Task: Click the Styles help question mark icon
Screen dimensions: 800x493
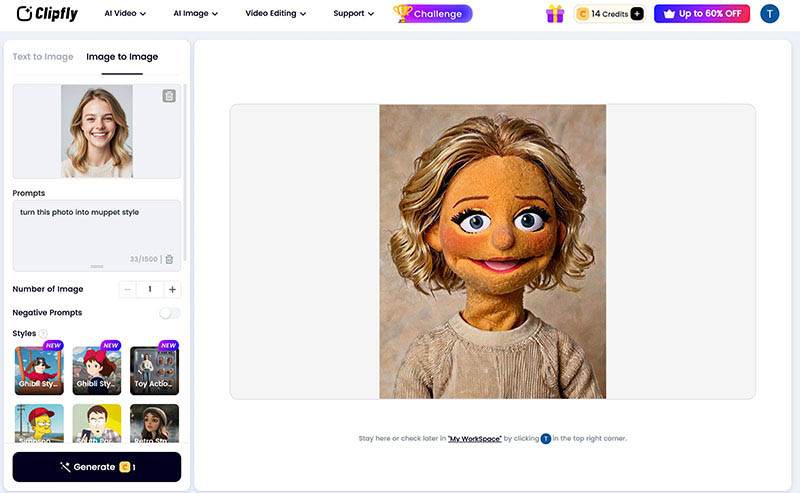Action: tap(43, 334)
